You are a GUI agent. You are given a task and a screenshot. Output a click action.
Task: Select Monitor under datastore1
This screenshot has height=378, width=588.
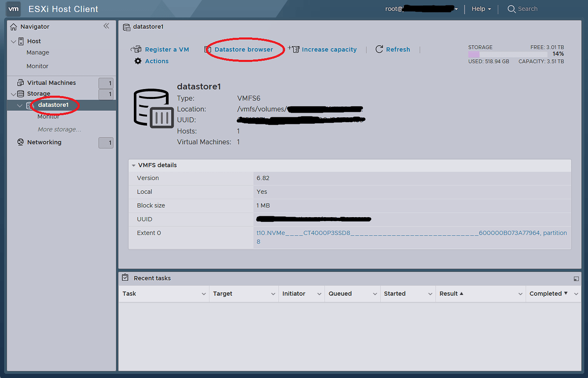48,116
